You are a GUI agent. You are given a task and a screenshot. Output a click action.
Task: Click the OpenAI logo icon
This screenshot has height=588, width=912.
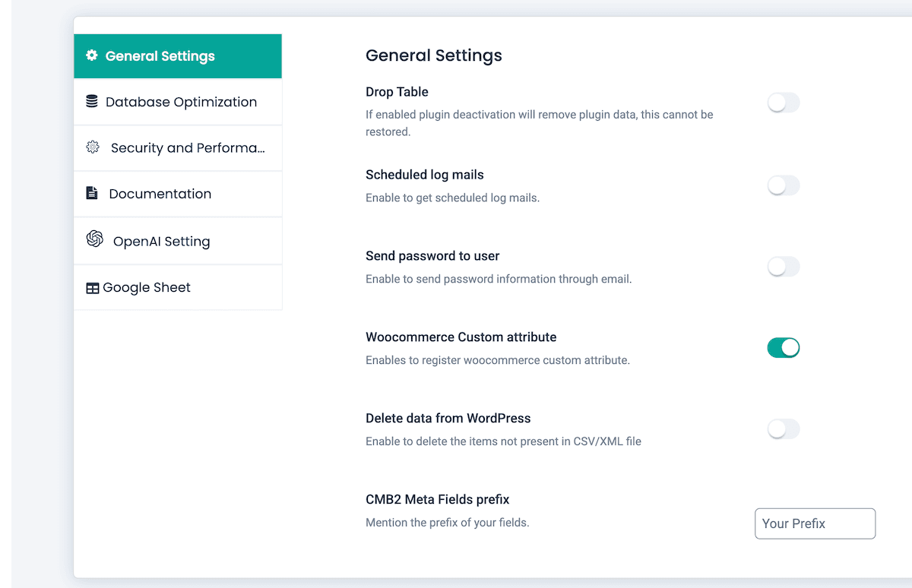click(x=95, y=239)
